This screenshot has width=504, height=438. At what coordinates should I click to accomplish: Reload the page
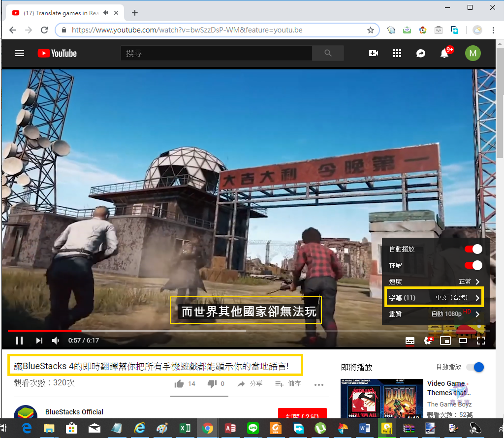(x=44, y=30)
